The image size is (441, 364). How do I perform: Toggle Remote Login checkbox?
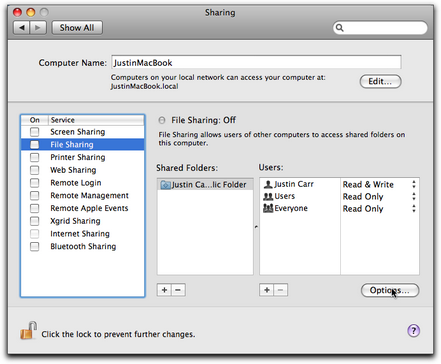(34, 183)
